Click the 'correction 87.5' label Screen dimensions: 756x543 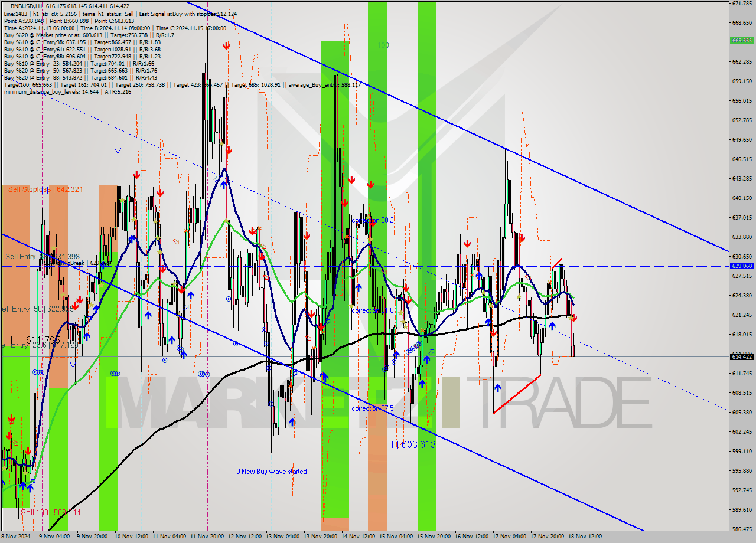pos(373,408)
